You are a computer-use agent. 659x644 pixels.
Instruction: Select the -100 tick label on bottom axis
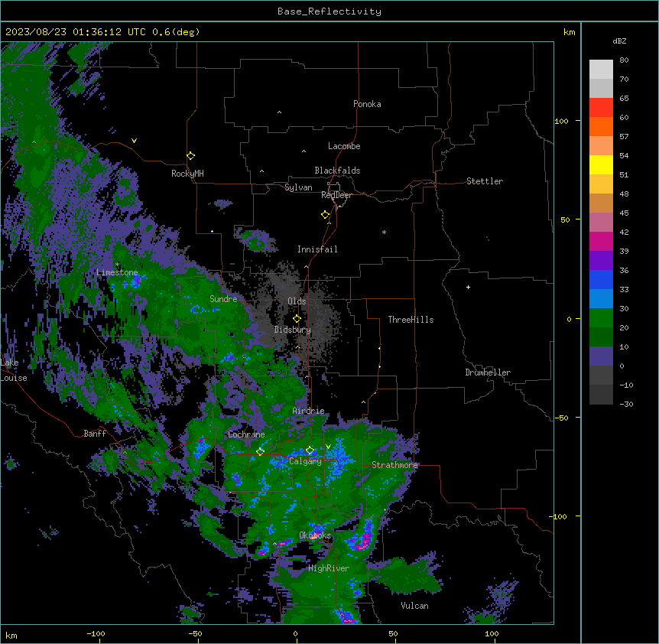96,633
